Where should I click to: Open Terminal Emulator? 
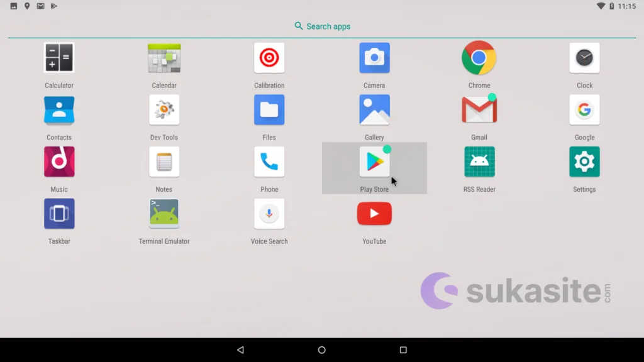pos(164,214)
